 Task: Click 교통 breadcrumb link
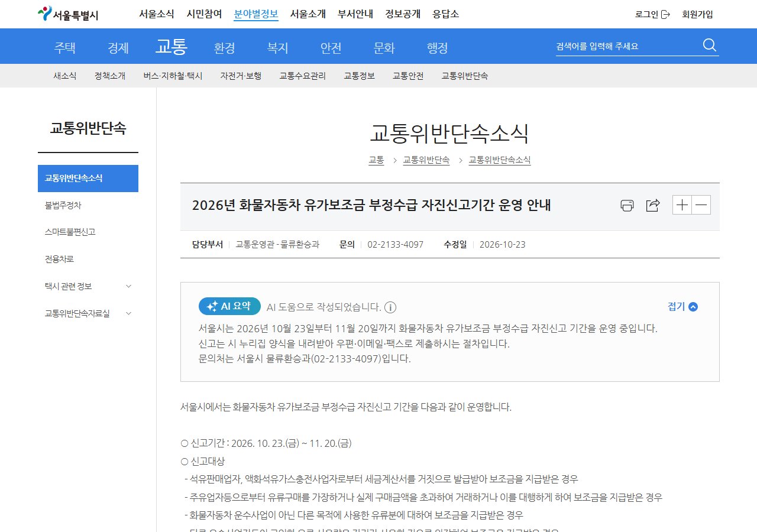376,160
